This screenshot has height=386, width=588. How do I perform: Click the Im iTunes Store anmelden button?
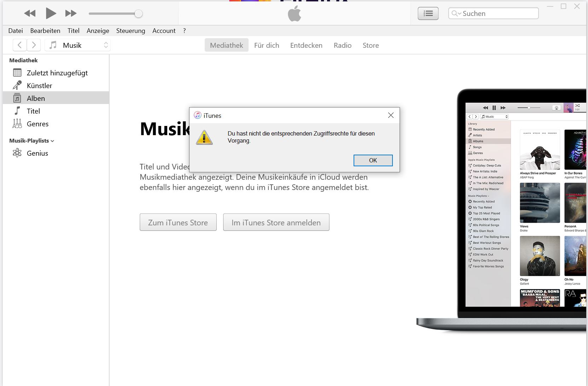[x=276, y=223]
